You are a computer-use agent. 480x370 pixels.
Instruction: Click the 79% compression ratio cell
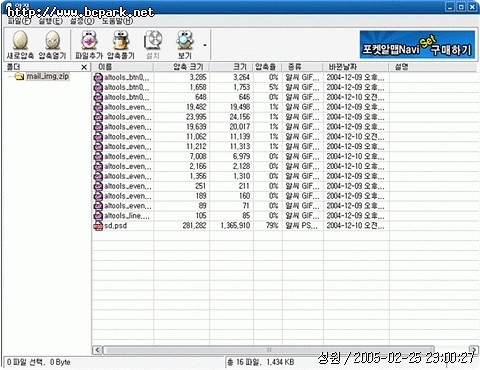click(272, 226)
